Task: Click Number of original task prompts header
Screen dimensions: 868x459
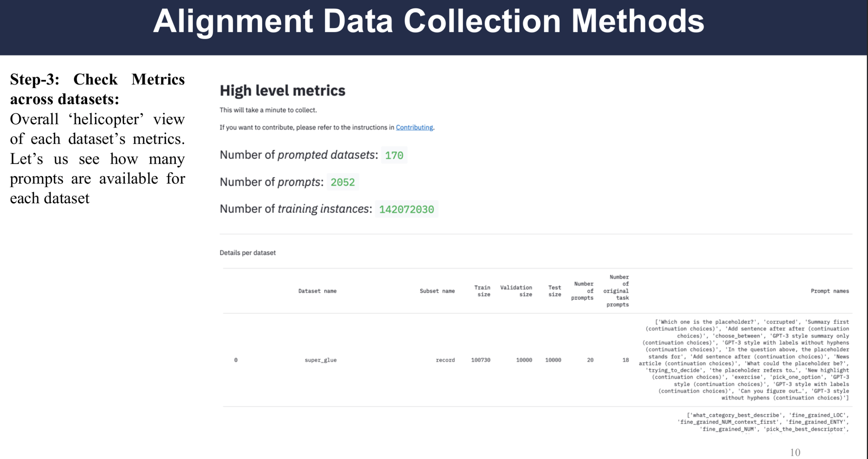Action: coord(617,291)
